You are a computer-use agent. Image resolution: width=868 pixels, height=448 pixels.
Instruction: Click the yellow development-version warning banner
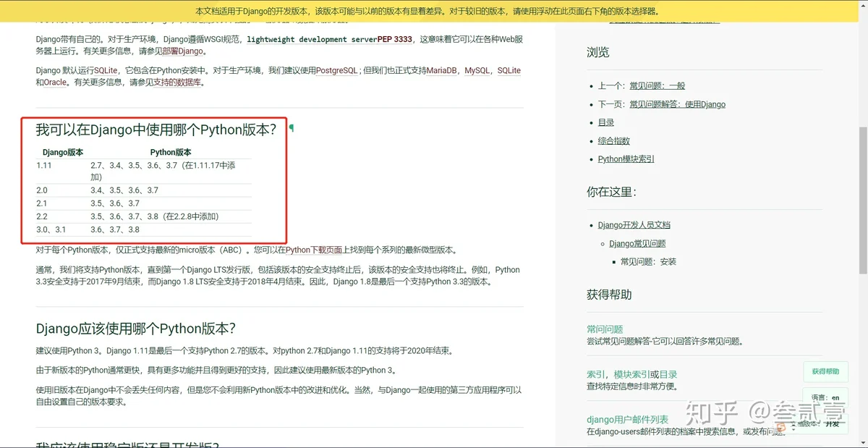(x=428, y=12)
